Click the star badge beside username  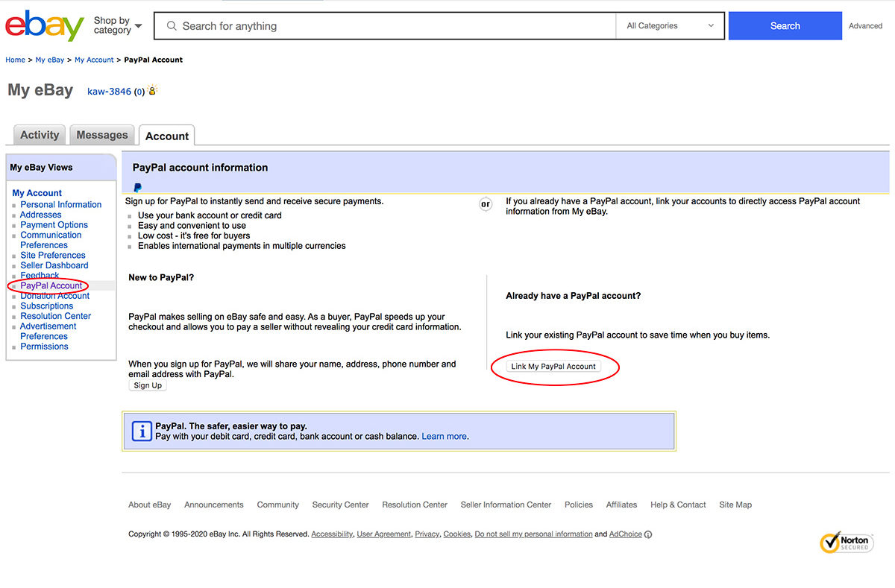(x=153, y=91)
